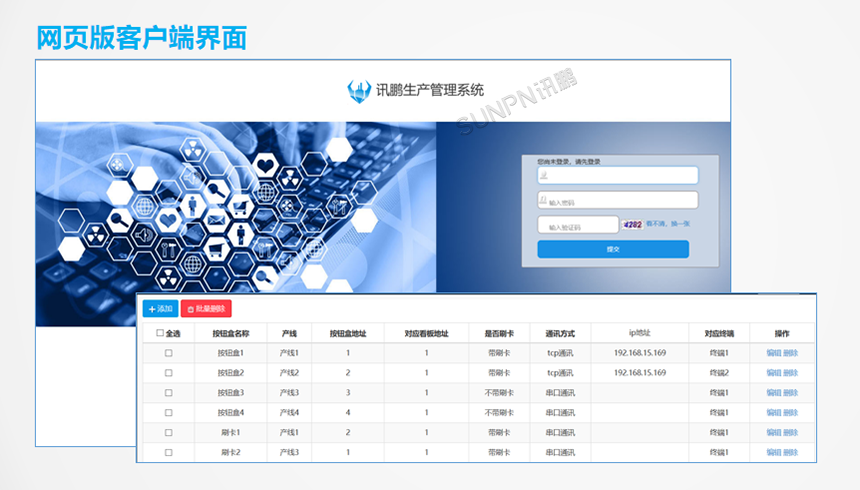Click the 对应终端 column header
The height and width of the screenshot is (490, 860).
pos(719,333)
